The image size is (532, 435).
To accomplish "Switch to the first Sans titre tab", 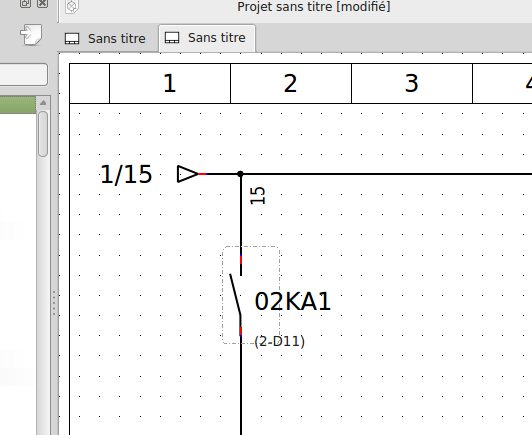I will (105, 38).
